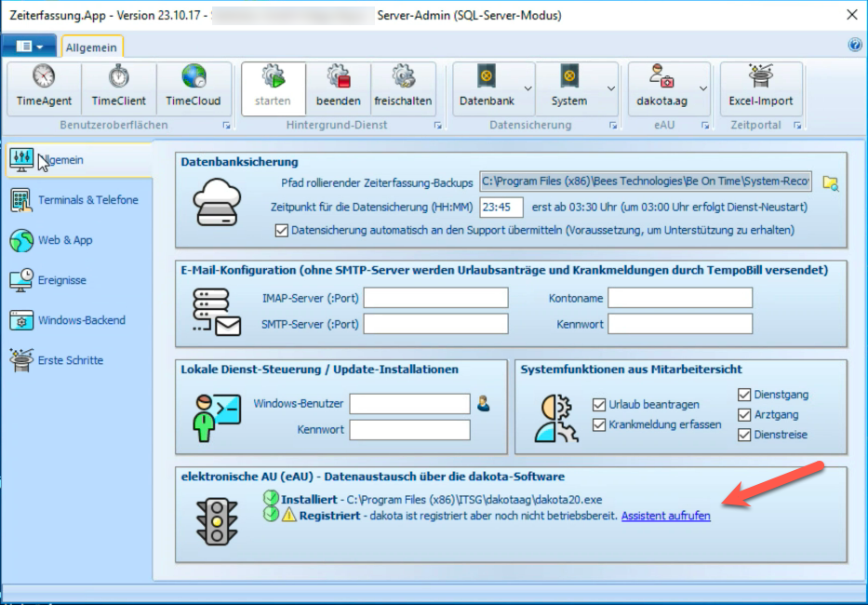Expand the Datenbank backup dropdown arrow

(527, 88)
